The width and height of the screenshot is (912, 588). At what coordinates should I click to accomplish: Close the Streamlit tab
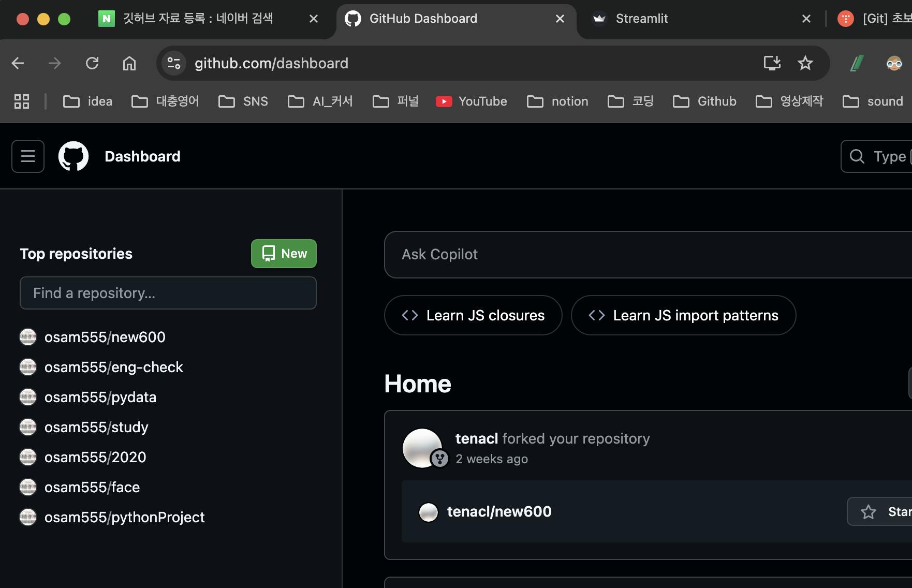click(806, 19)
